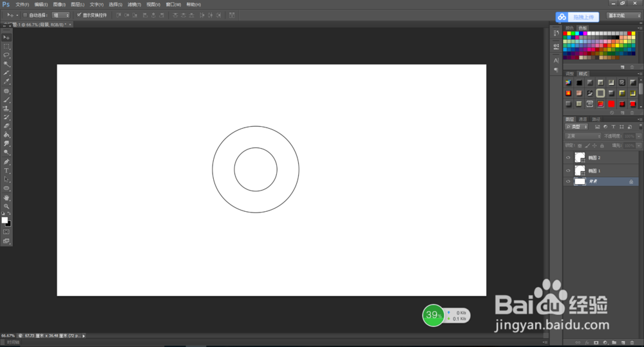The width and height of the screenshot is (644, 347).
Task: Open the workspace switcher dropdown
Action: point(624,15)
